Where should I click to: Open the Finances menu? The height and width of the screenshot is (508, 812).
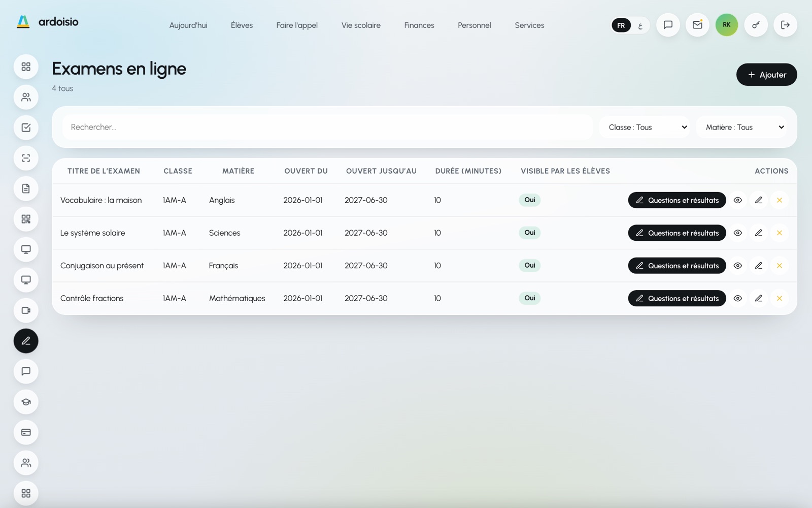(x=419, y=25)
